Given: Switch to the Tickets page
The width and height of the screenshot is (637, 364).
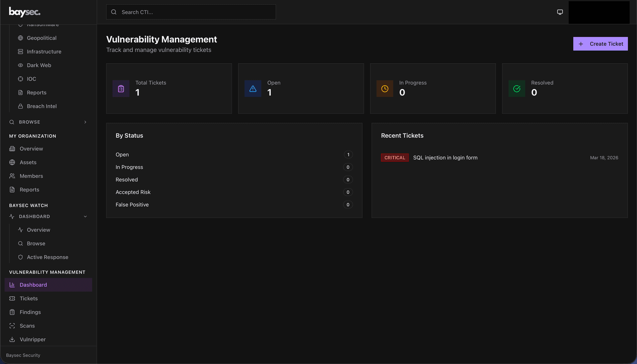Looking at the screenshot, I should point(28,298).
